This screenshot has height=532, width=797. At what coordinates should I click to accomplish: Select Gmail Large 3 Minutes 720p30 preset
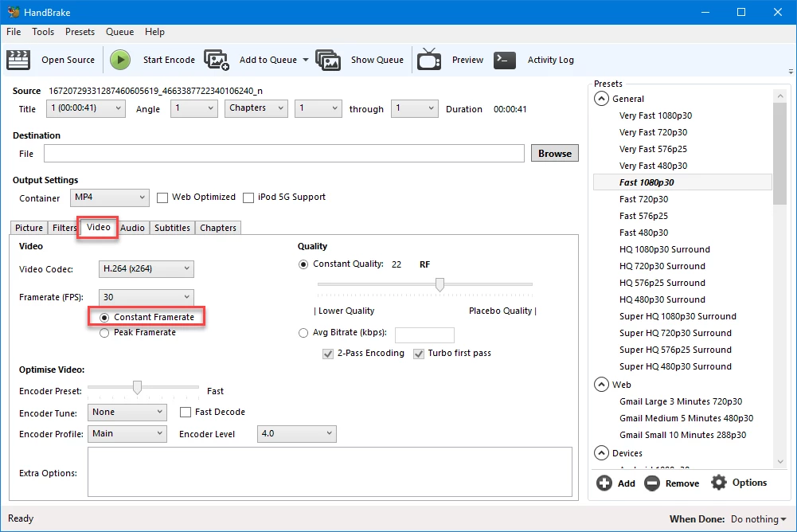pos(681,401)
